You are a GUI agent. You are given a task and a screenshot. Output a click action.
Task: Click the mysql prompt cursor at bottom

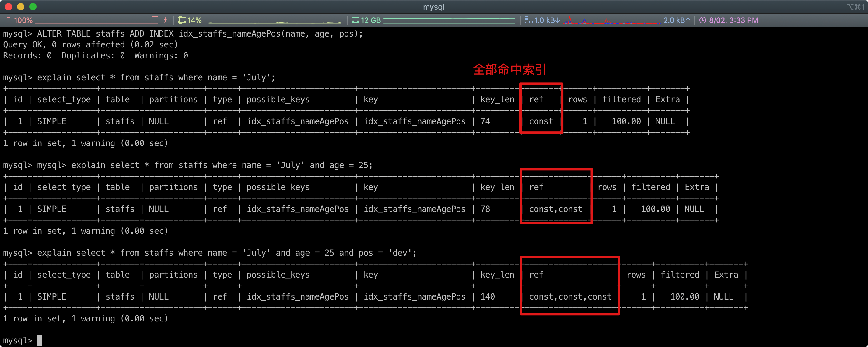point(40,340)
